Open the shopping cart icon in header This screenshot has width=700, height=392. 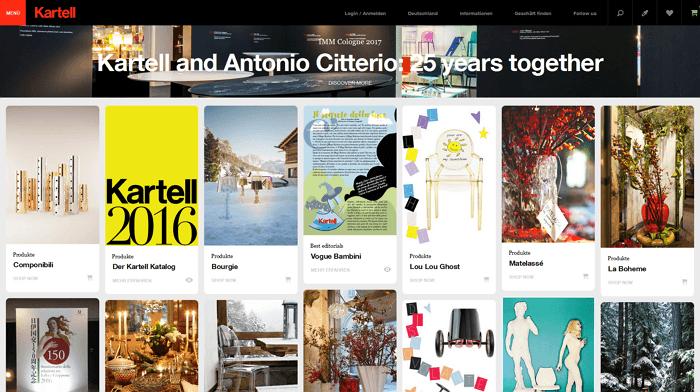[693, 13]
